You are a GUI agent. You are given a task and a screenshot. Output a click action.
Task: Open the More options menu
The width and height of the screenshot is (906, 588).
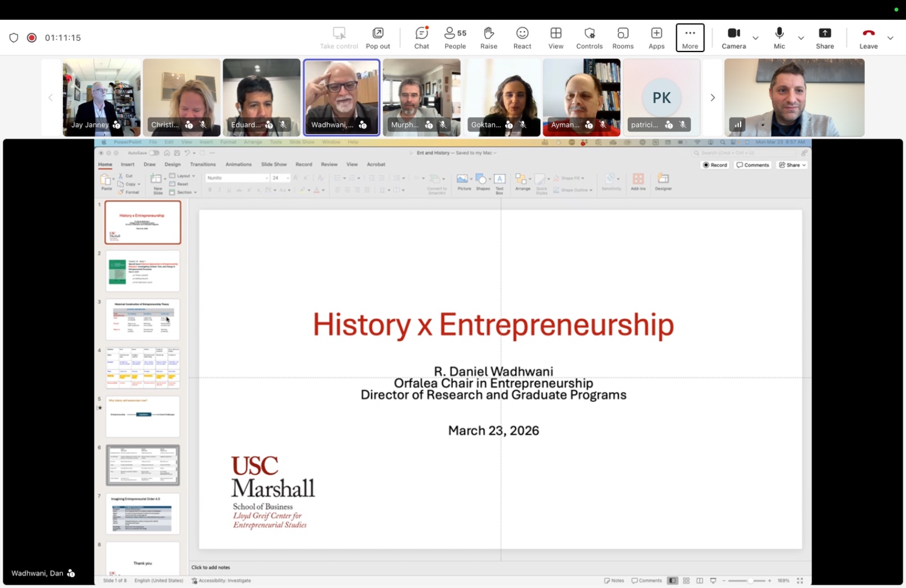[x=690, y=38]
